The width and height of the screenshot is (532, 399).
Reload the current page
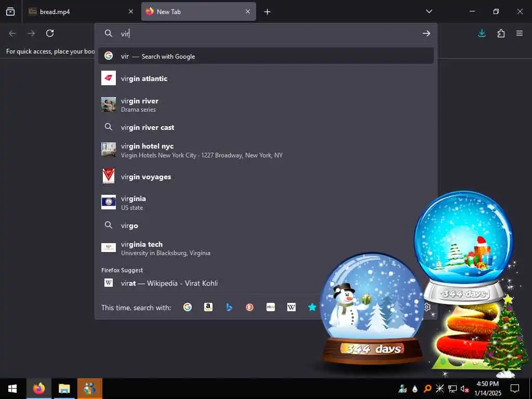(50, 33)
